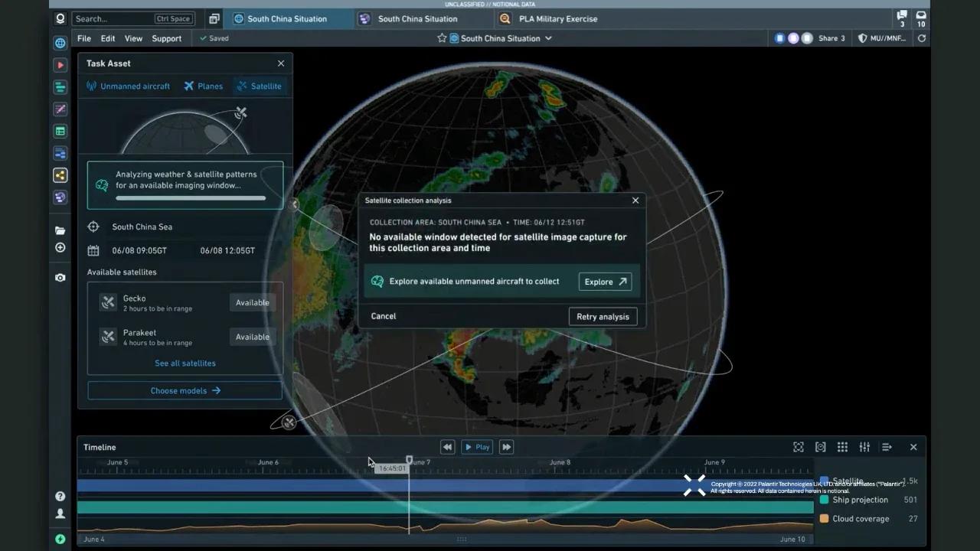The image size is (980, 551).
Task: Toggle Cloud coverage in timeline legend
Action: point(860,518)
